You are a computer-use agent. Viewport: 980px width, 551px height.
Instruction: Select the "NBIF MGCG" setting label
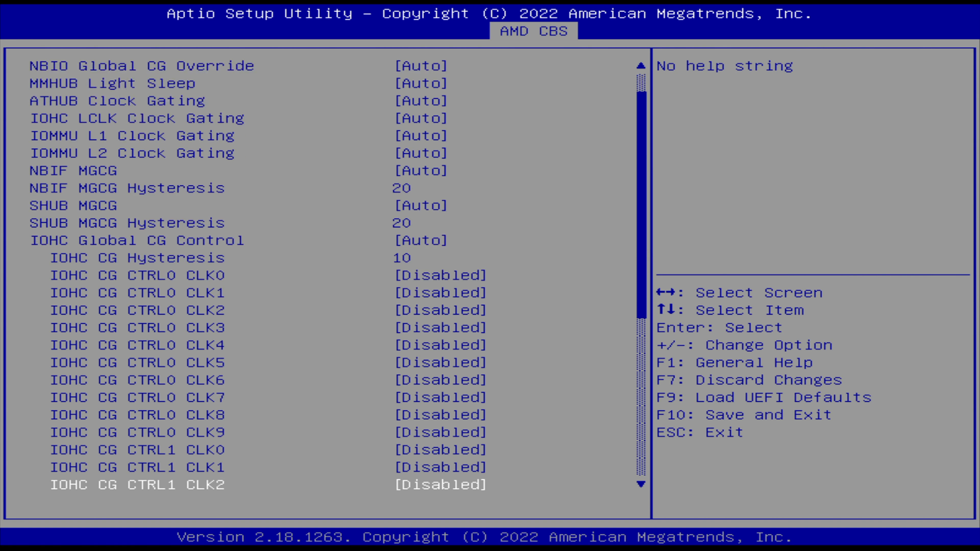coord(73,171)
